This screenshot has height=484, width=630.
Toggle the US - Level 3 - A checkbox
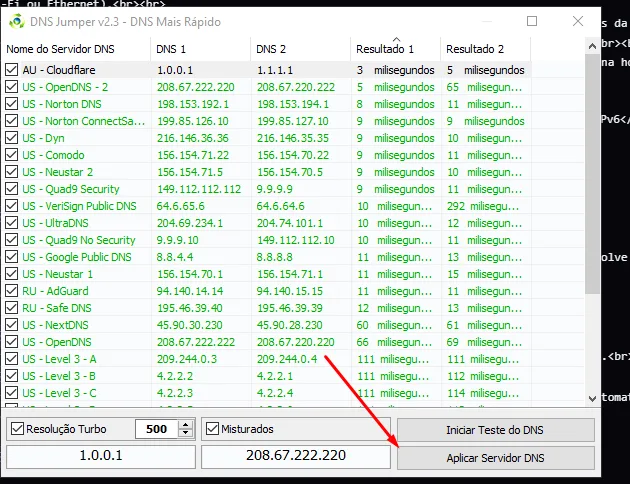tap(11, 359)
